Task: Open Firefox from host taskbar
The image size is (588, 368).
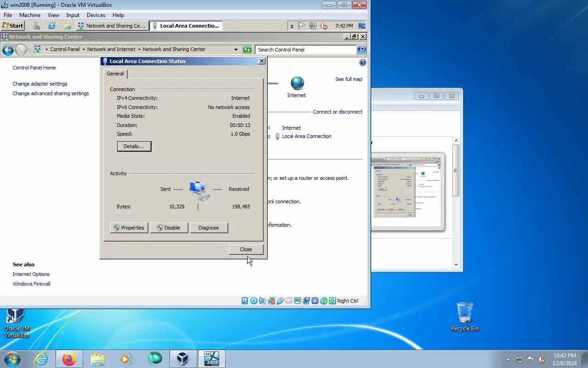Action: pos(69,359)
